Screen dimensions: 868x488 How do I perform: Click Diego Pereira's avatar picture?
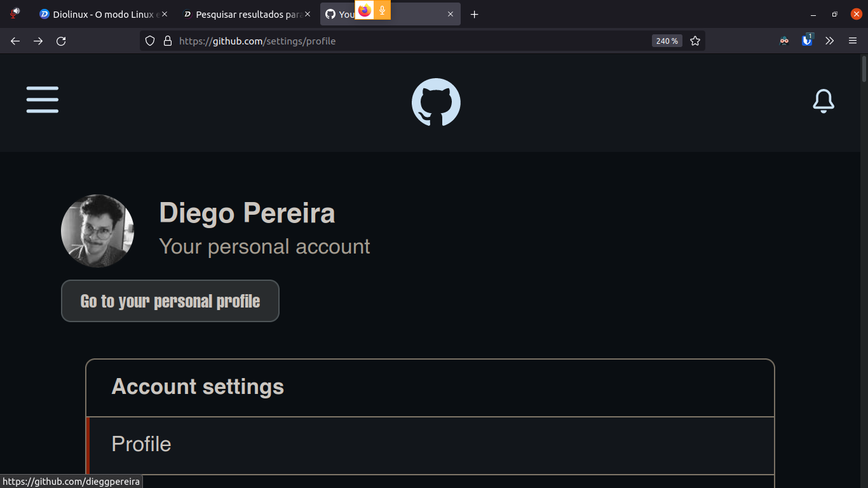tap(97, 231)
